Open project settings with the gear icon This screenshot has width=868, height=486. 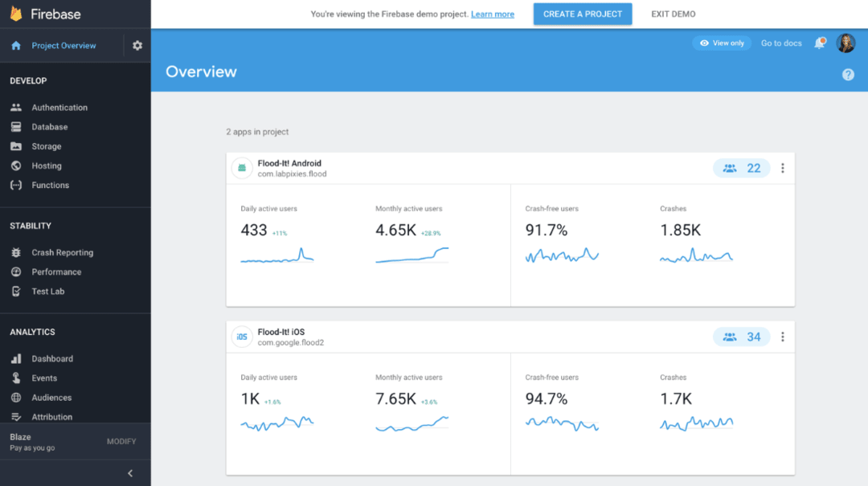(x=137, y=45)
